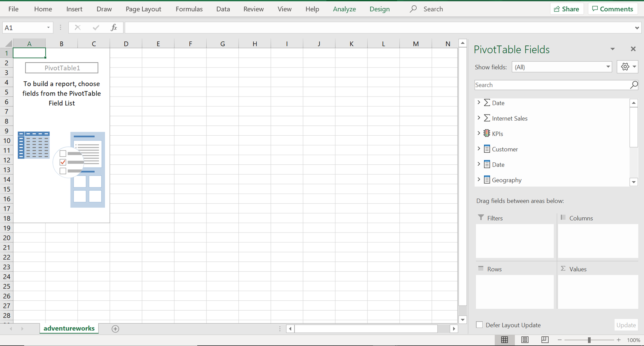Viewport: 644px width, 346px height.
Task: Open the Analyze ribbon tab
Action: click(x=344, y=9)
